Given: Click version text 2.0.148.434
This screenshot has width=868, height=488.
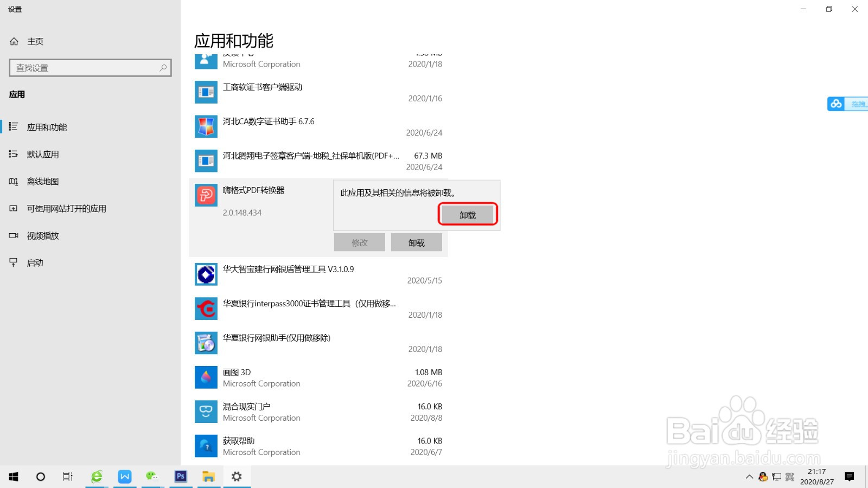Looking at the screenshot, I should (x=242, y=213).
